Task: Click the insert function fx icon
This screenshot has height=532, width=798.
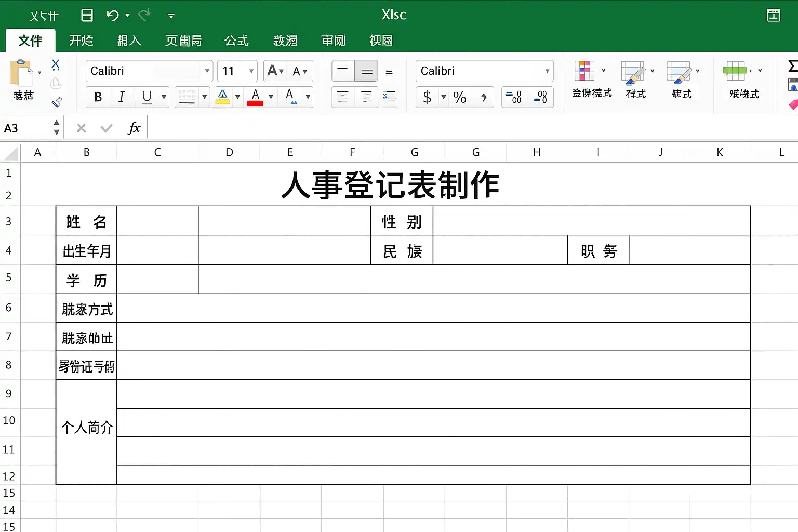Action: coord(134,128)
